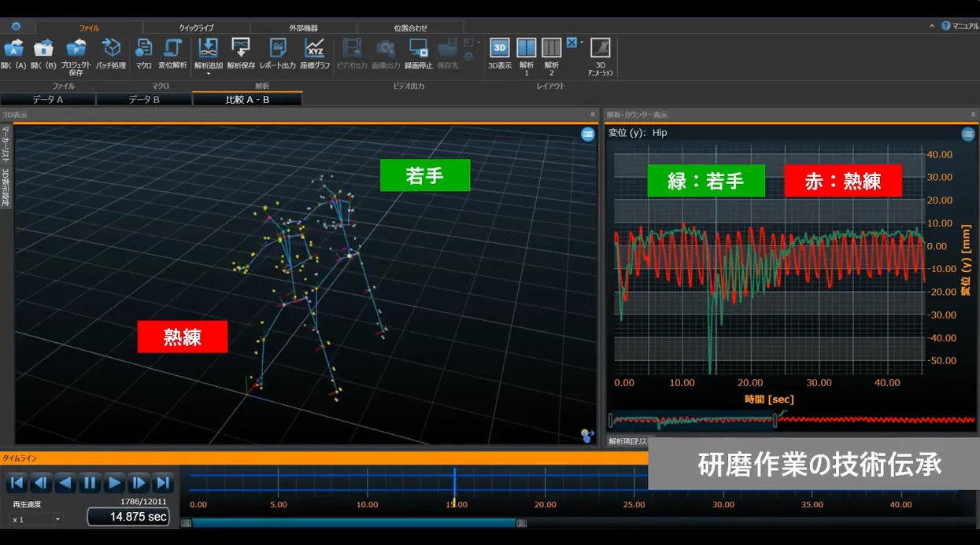Click the 解析保存 save analysis icon
Image resolution: width=980 pixels, height=545 pixels.
(x=241, y=49)
